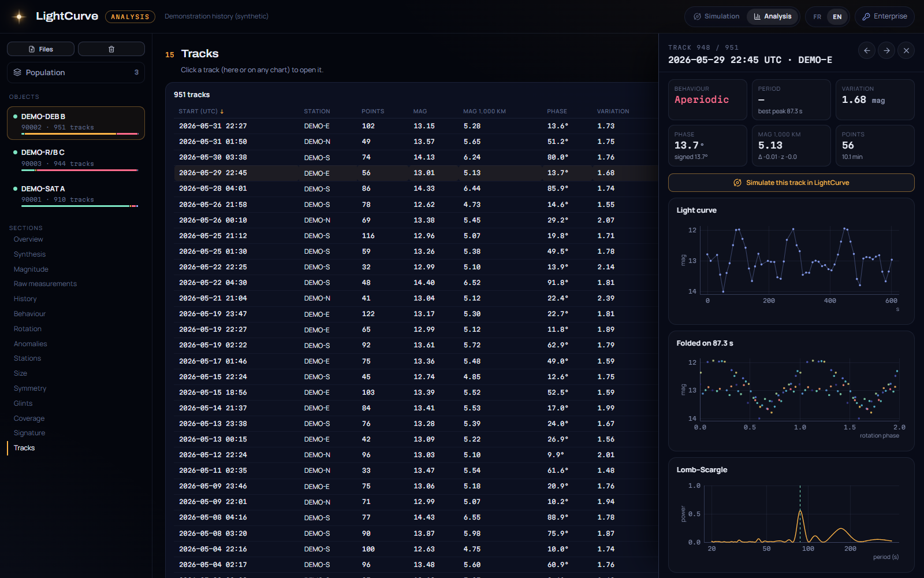Sort by PHASE column header
The width and height of the screenshot is (924, 578).
(x=557, y=112)
